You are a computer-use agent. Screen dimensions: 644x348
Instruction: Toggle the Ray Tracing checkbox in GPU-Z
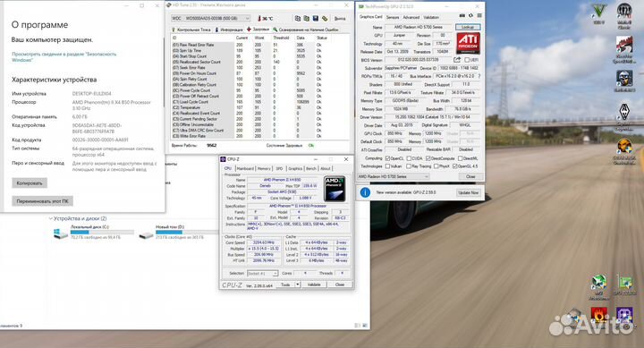tap(409, 166)
